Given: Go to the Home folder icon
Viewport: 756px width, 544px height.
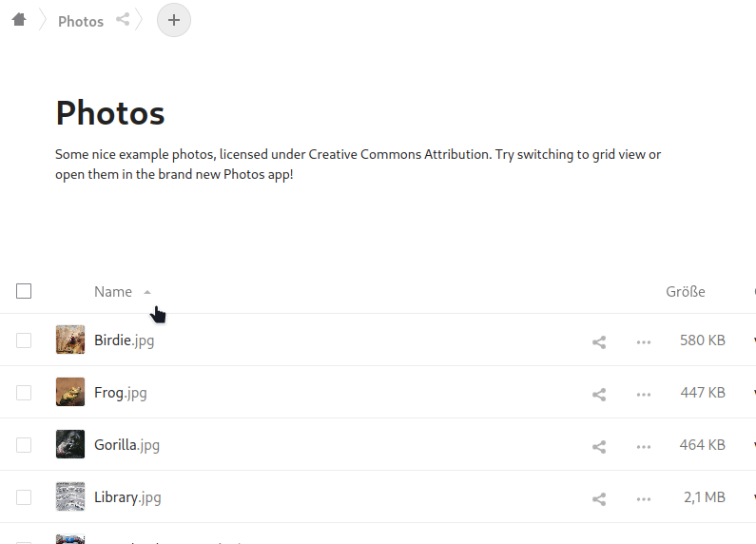Looking at the screenshot, I should [x=19, y=19].
